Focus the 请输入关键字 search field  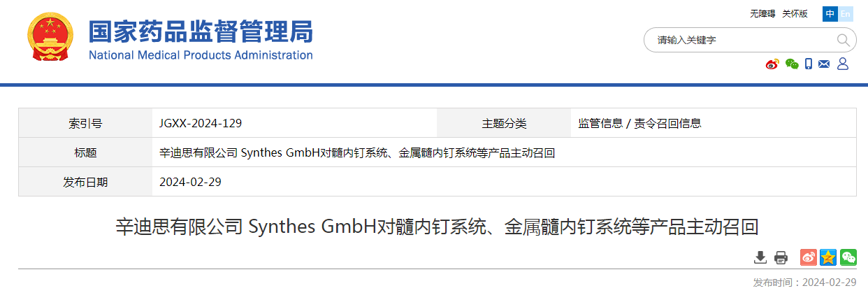(x=739, y=40)
